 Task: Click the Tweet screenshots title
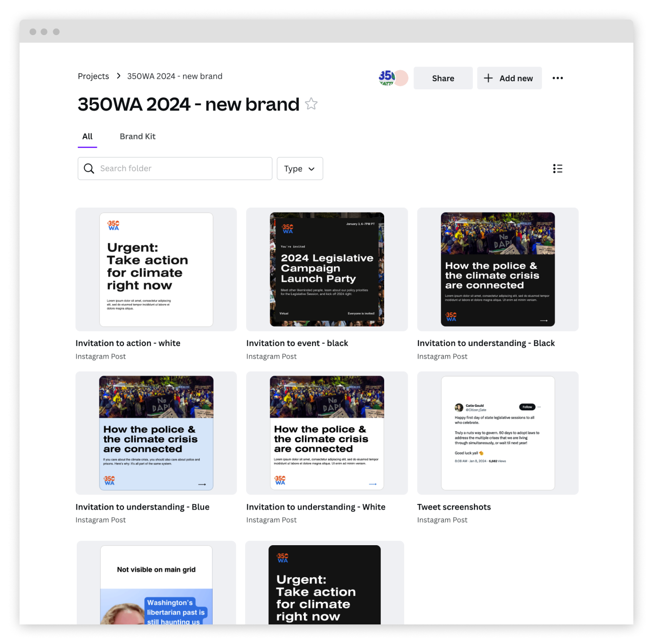pos(454,507)
